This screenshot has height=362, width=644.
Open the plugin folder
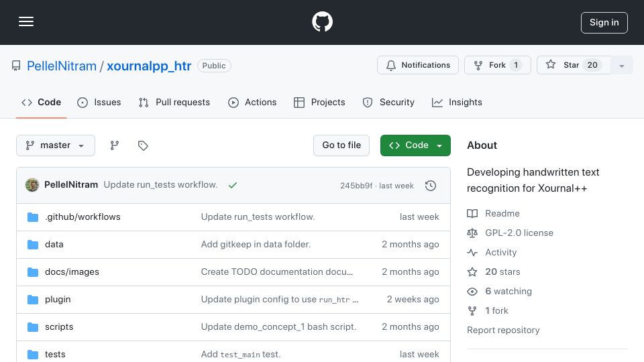(x=58, y=299)
